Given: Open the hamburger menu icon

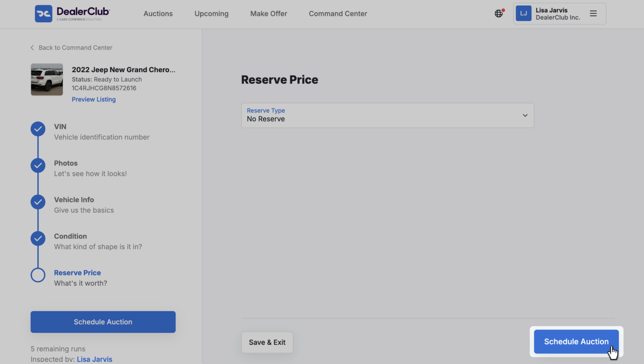Looking at the screenshot, I should [x=593, y=13].
